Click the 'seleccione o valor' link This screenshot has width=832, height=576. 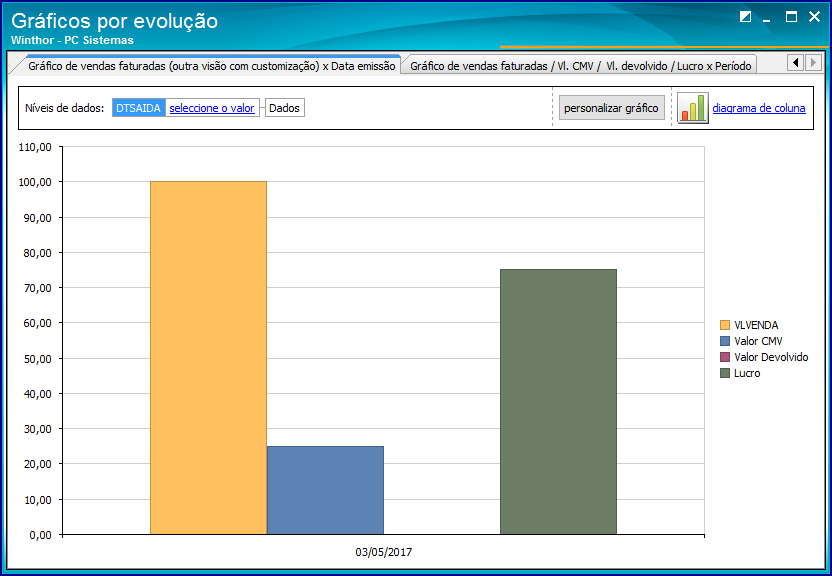tap(212, 108)
